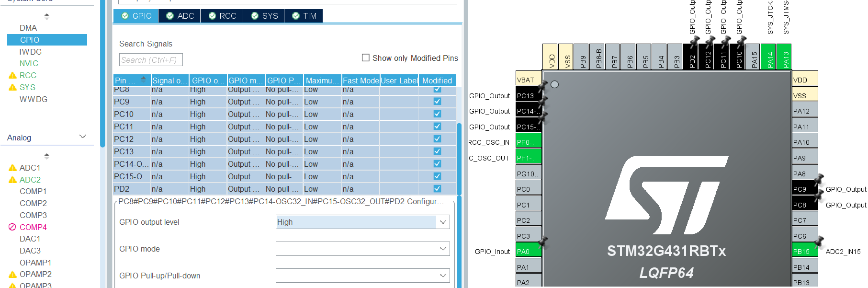Click the OPAMP2 warning triangle icon
868x288 pixels.
pyautogui.click(x=12, y=274)
